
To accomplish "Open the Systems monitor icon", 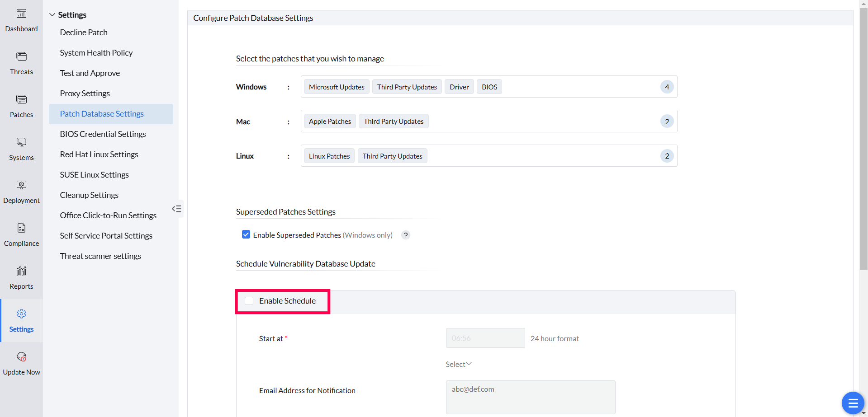I will point(21,143).
